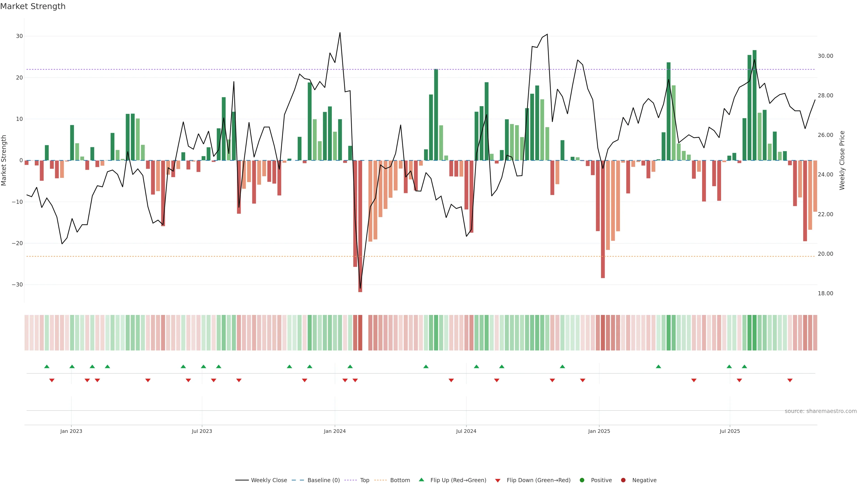868x488 pixels.
Task: Click the purple dotted Top legend line sample
Action: coord(351,480)
